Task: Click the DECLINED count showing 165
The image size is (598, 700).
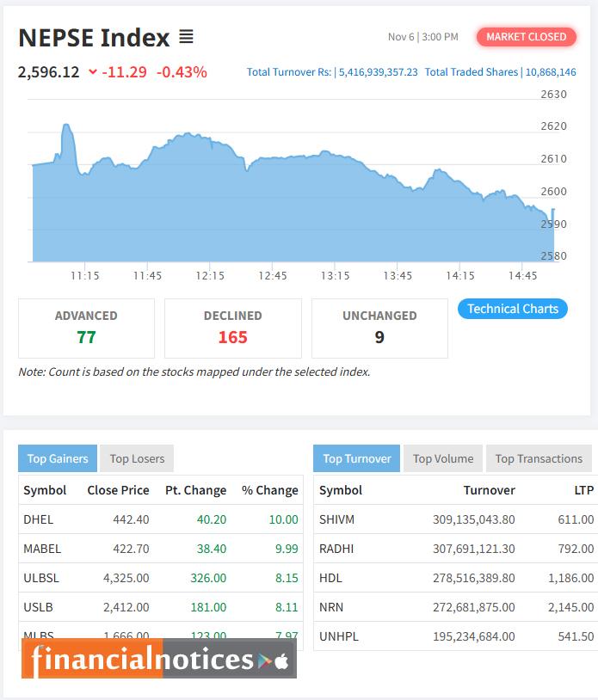Action: click(x=233, y=328)
